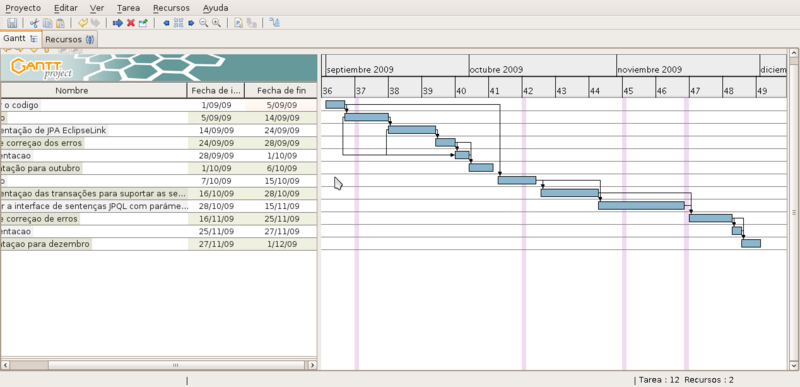
Task: Click the task table scroll right arrow
Action: pyautogui.click(x=312, y=365)
